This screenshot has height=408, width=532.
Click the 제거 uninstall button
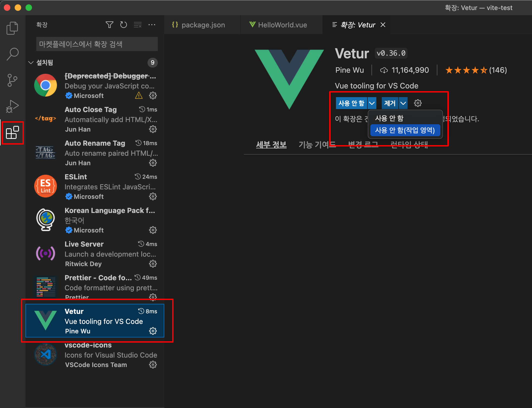pos(390,103)
